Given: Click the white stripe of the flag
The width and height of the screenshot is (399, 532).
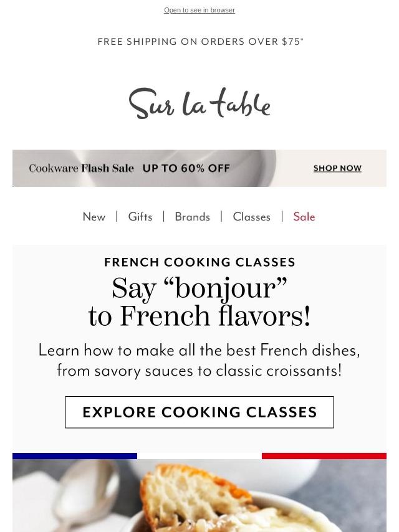Looking at the screenshot, I should (x=199, y=456).
